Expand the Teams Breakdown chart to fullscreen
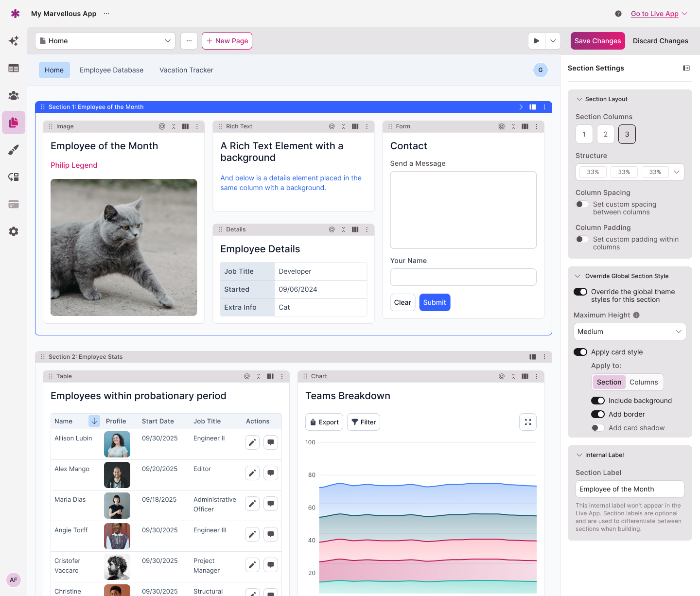This screenshot has width=700, height=596. pos(528,422)
